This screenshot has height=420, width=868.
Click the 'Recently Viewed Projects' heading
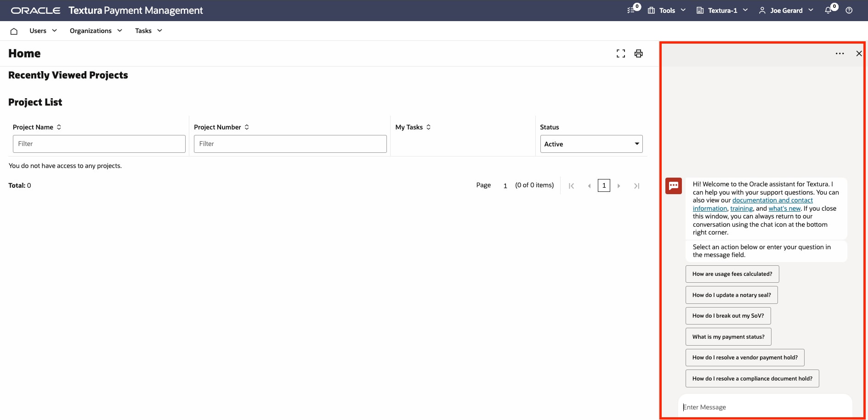(68, 75)
